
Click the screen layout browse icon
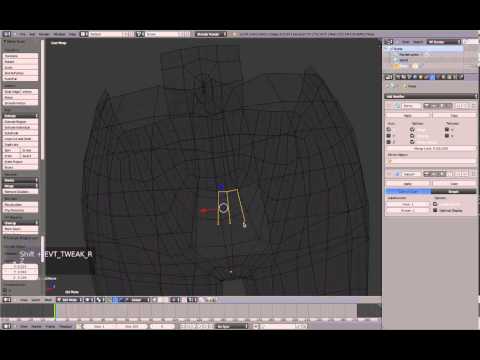coord(84,34)
